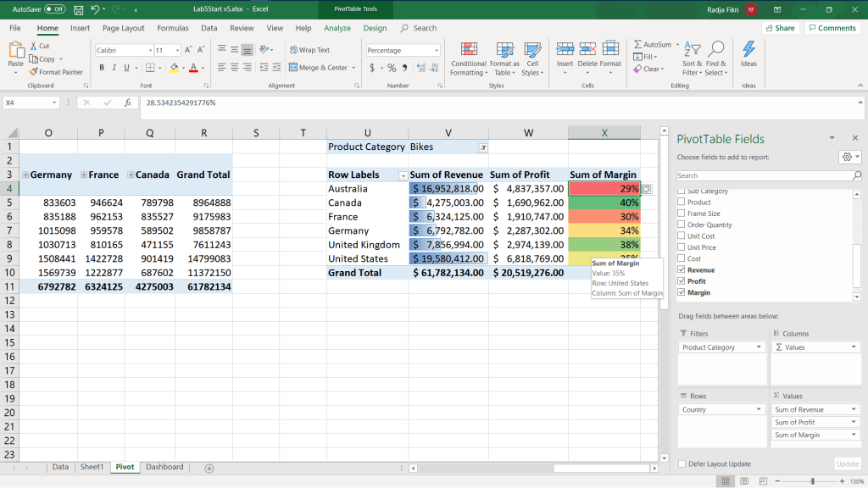Screen dimensions: 868x488
Task: Click the Format Painter icon
Action: pyautogui.click(x=33, y=72)
